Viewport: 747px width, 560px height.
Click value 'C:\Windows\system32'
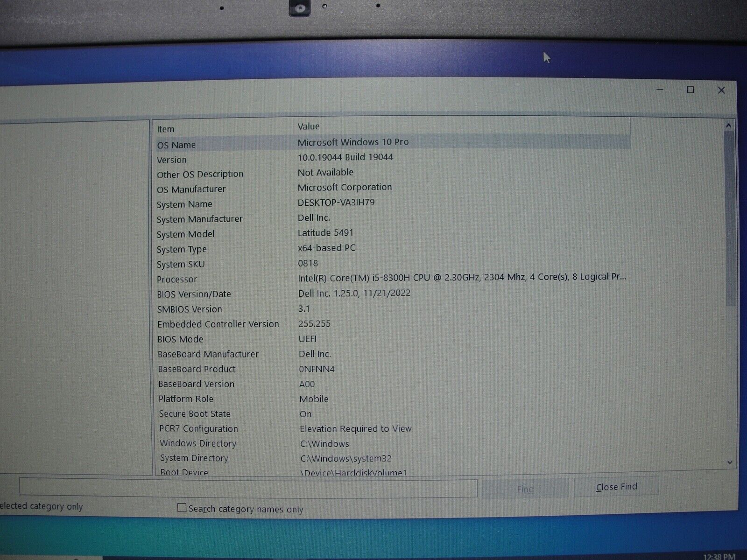point(346,458)
